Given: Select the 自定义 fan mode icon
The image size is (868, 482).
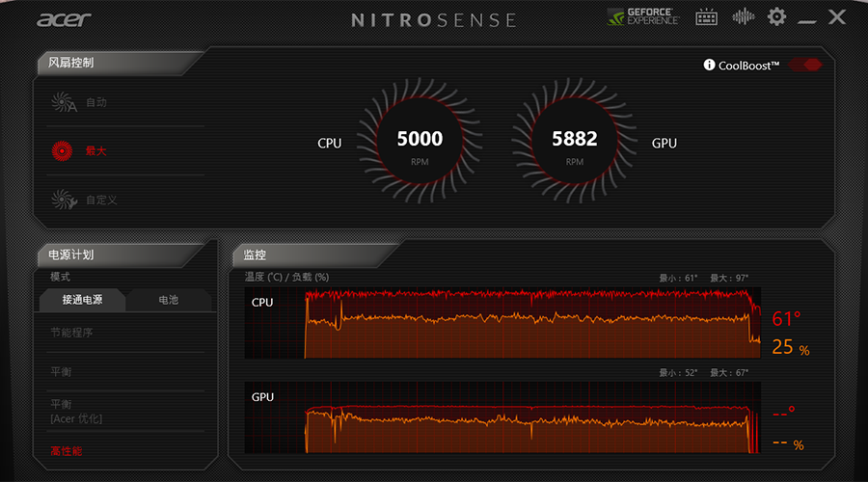Looking at the screenshot, I should coord(64,200).
